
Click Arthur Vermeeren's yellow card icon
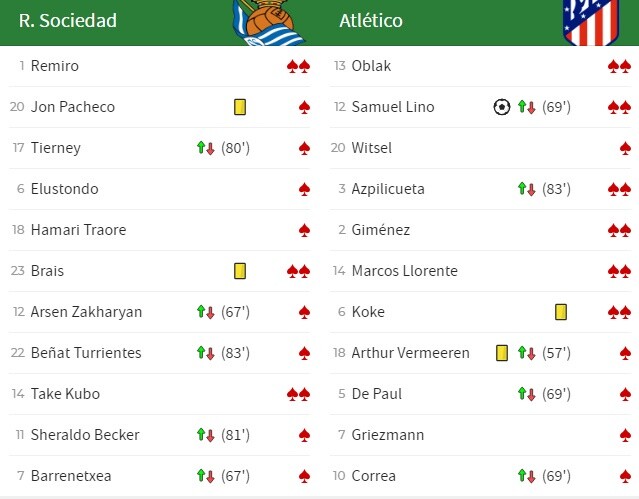502,353
